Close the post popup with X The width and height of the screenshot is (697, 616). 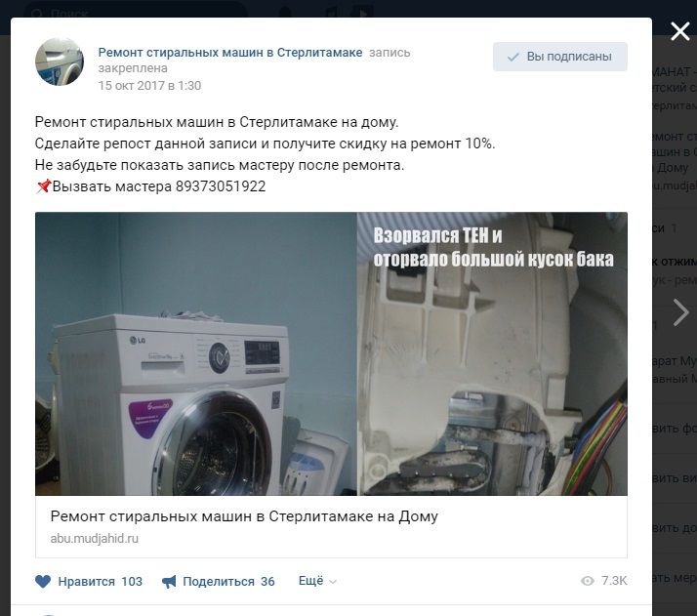pos(679,31)
